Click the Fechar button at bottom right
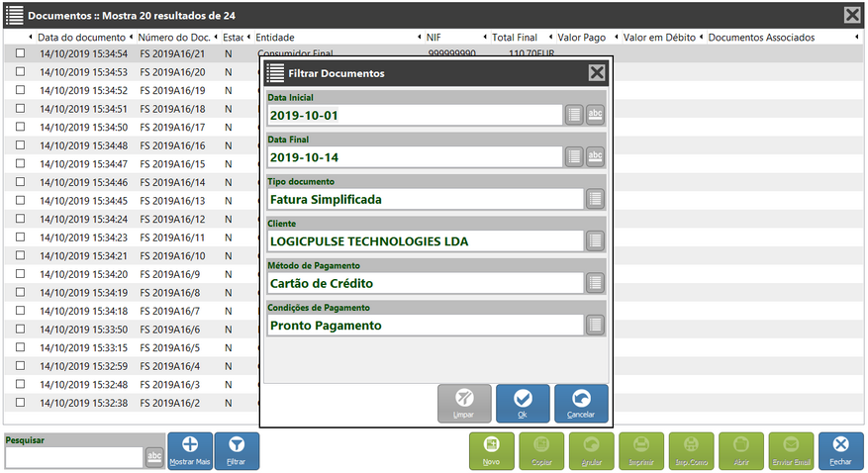 (840, 450)
